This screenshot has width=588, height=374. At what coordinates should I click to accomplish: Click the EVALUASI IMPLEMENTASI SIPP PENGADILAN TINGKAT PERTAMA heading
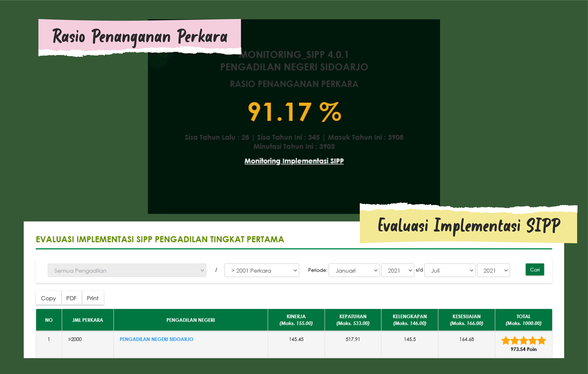[160, 239]
